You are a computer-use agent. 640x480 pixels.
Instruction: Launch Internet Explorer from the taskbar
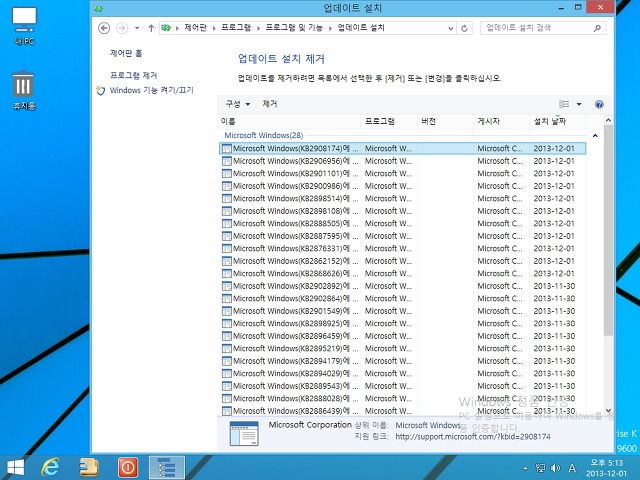pos(51,468)
